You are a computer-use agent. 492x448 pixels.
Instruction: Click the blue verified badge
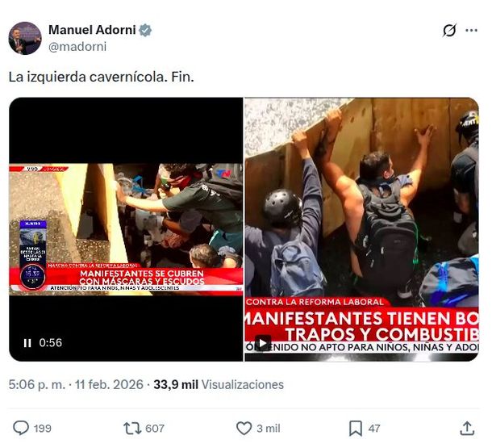(x=145, y=30)
